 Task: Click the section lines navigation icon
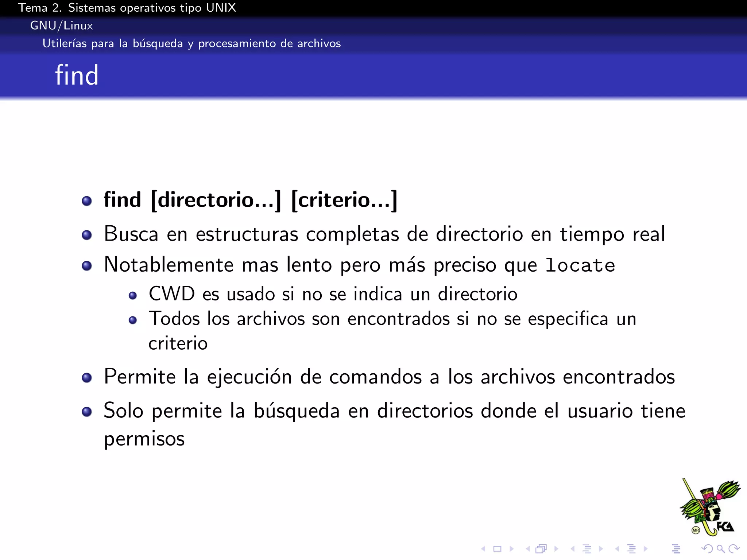631,548
